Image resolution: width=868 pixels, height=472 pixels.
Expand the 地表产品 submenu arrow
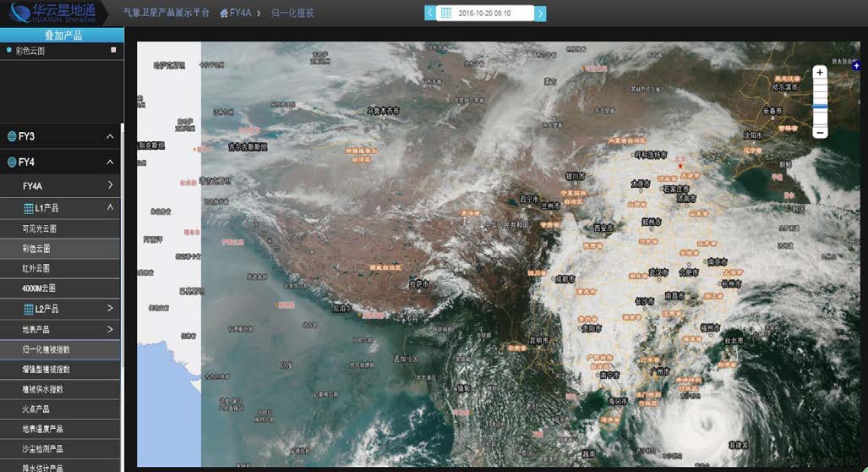(x=110, y=329)
